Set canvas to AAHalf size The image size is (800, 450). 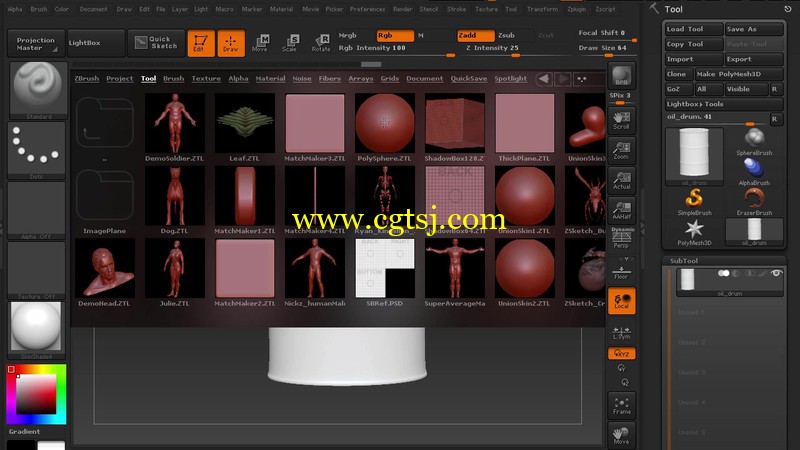tap(621, 210)
